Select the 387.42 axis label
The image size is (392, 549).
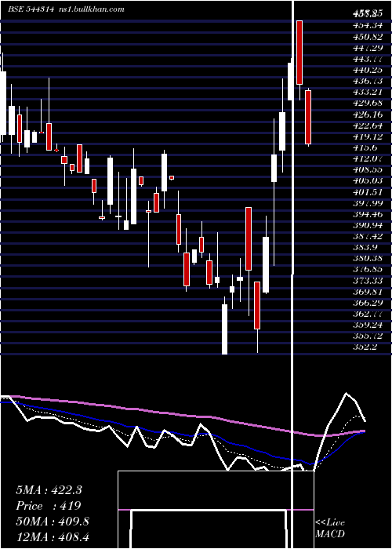click(367, 237)
